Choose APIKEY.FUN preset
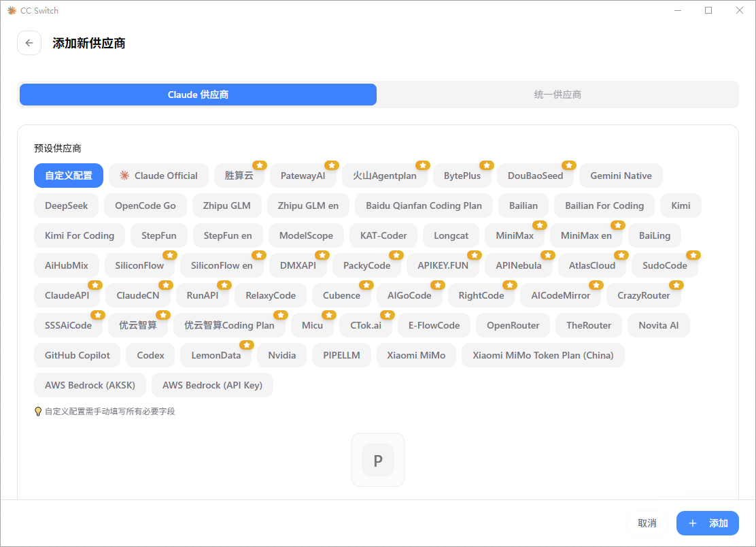 (x=443, y=265)
